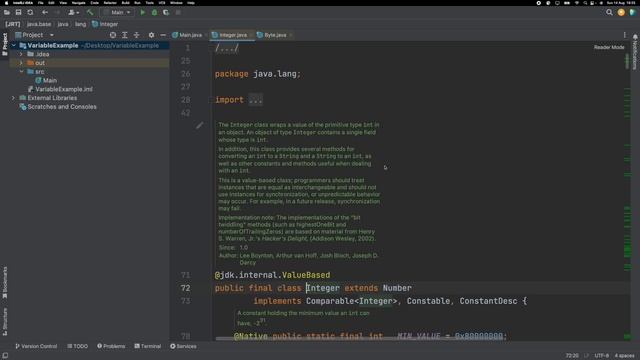Toggle Reader Mode in editor
Viewport: 640px width, 360px height.
coord(609,47)
